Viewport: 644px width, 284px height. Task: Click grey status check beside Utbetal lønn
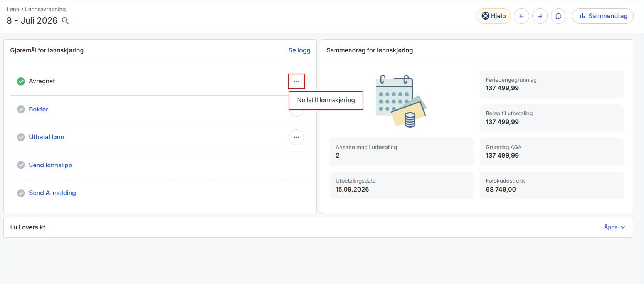pos(21,137)
